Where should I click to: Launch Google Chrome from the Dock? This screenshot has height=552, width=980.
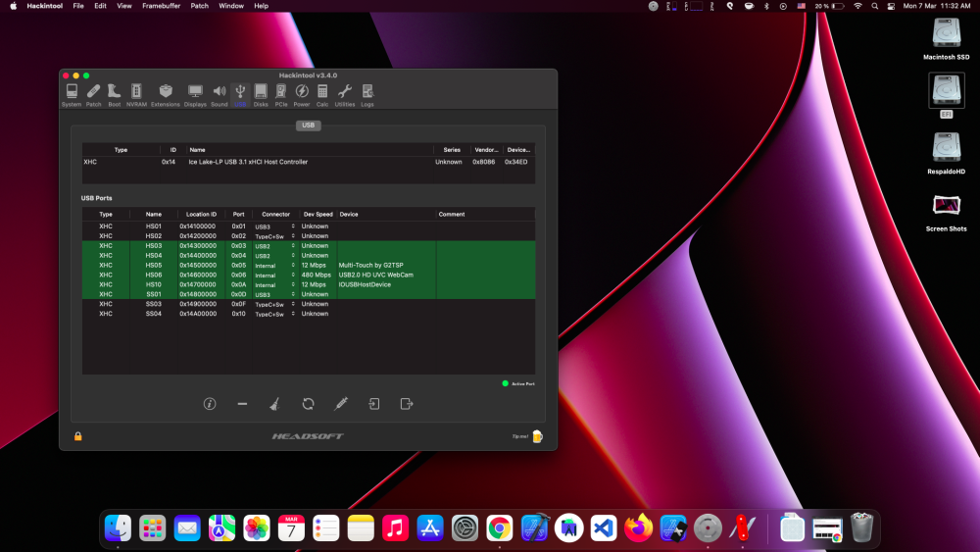tap(500, 528)
